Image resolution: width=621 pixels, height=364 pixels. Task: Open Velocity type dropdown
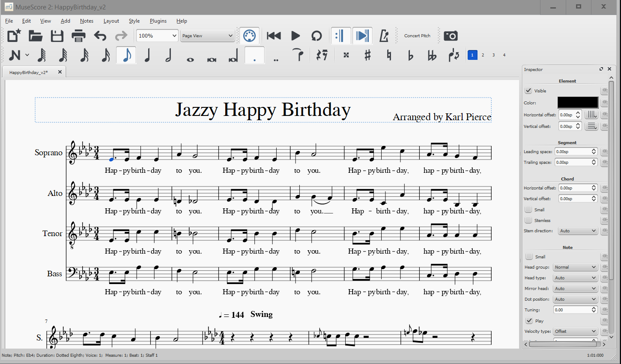[575, 331]
